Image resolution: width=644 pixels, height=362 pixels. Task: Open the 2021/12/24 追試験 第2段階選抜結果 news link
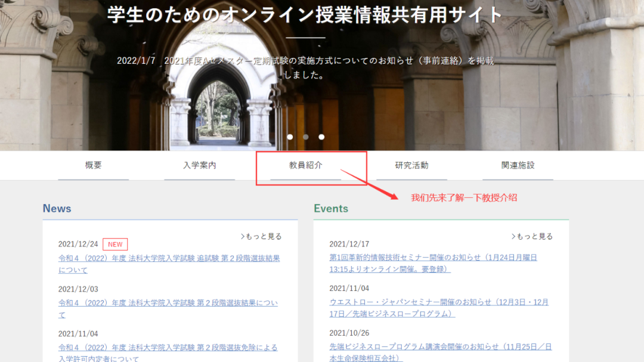tap(169, 264)
